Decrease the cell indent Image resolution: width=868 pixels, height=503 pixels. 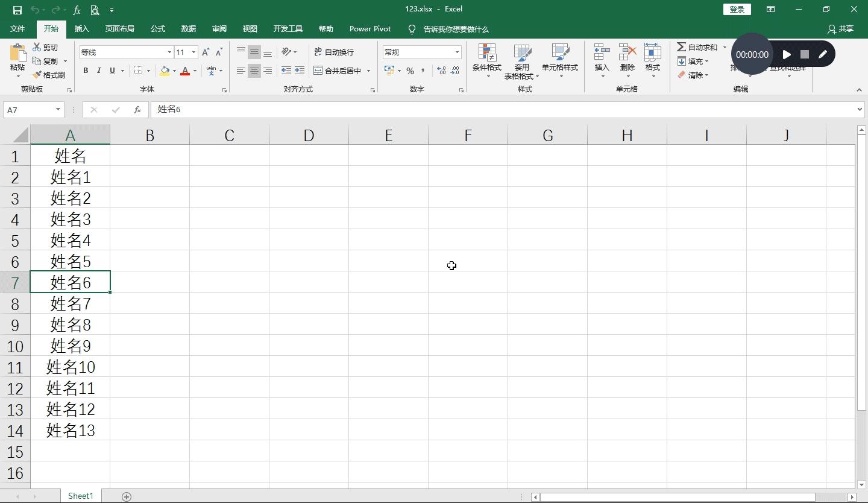tap(286, 71)
